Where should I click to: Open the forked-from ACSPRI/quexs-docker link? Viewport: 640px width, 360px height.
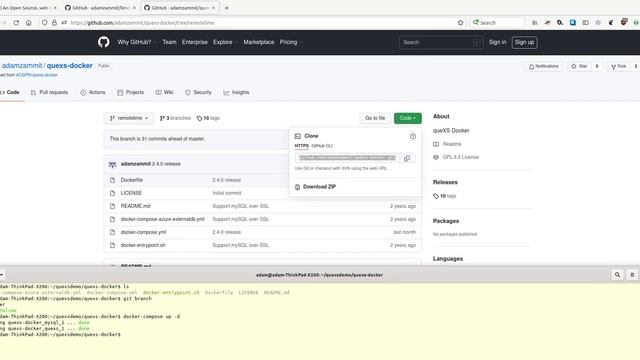[x=37, y=75]
